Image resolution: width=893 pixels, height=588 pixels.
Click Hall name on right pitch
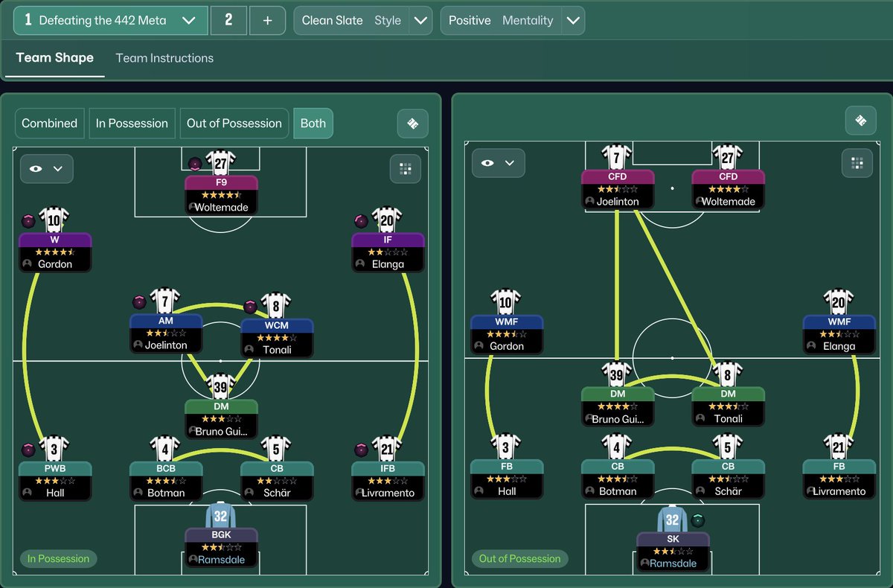[x=507, y=491]
